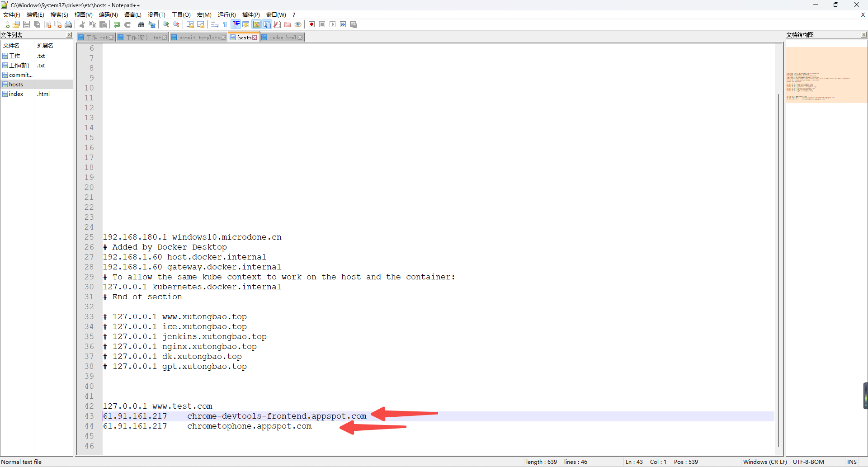
Task: Open the 文件(F) menu
Action: pos(12,15)
